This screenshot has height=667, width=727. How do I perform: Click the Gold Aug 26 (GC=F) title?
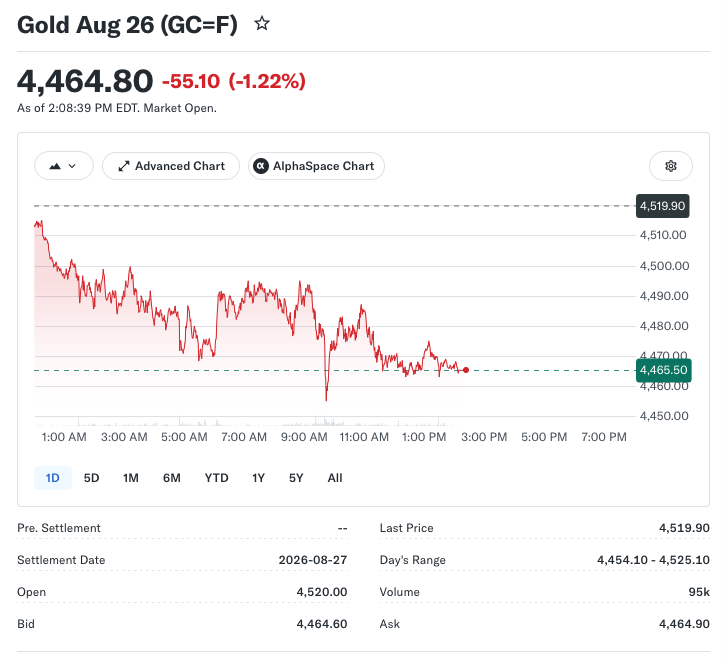coord(127,25)
